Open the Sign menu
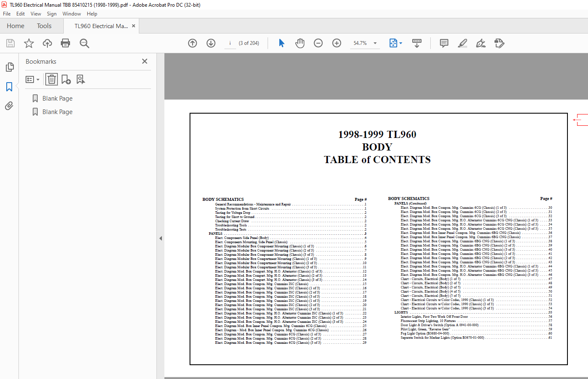Screen dimensions: 588x379 (52, 14)
